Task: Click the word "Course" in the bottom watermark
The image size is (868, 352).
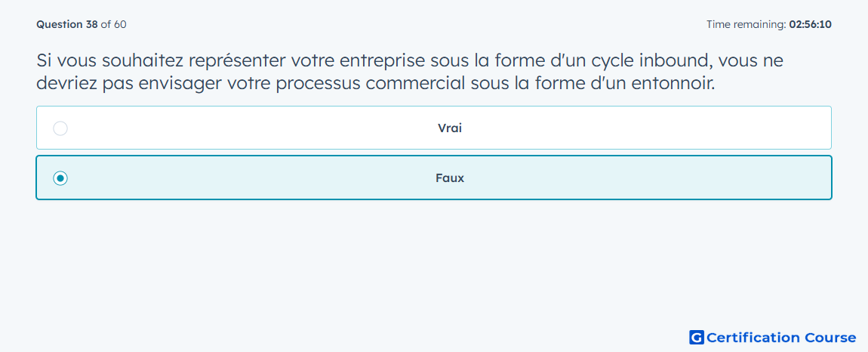Action: tap(830, 338)
